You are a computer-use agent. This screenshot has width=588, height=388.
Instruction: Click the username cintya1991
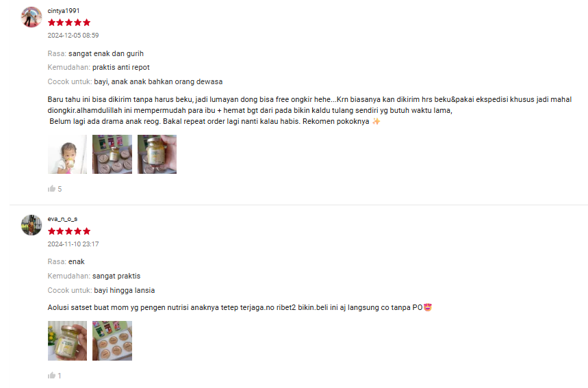tap(64, 11)
